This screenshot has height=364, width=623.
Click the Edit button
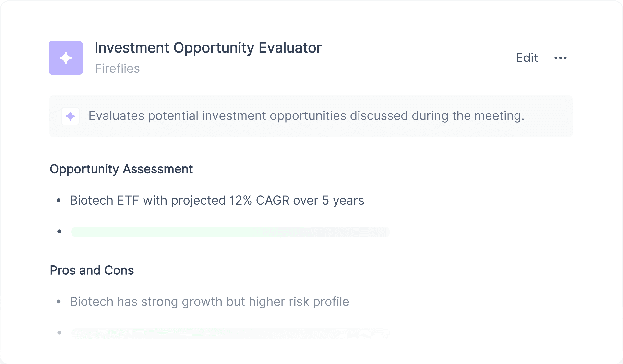click(x=527, y=58)
